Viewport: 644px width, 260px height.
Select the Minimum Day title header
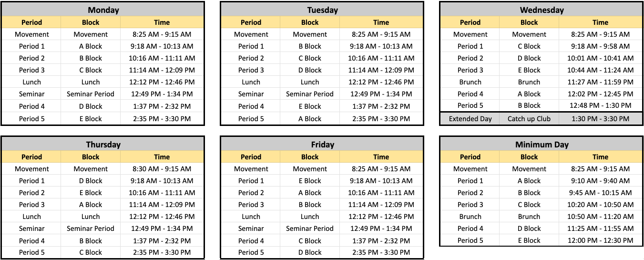tap(541, 144)
